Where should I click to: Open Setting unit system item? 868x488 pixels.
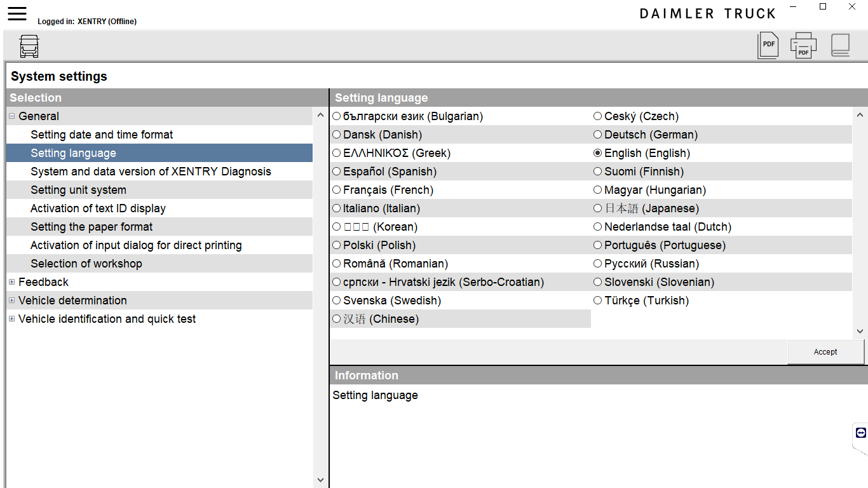[78, 190]
